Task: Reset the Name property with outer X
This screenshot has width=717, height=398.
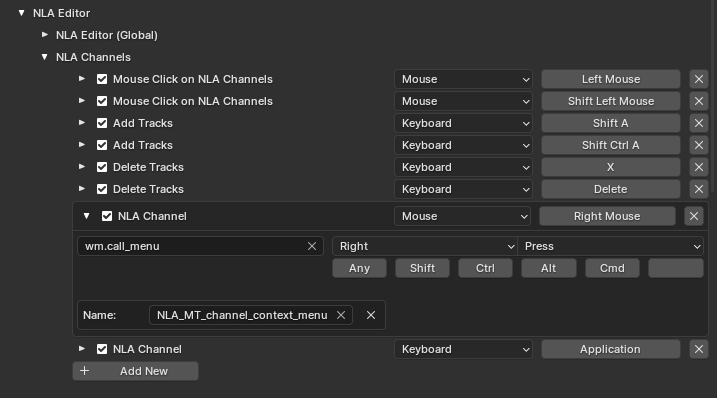Action: tap(371, 315)
